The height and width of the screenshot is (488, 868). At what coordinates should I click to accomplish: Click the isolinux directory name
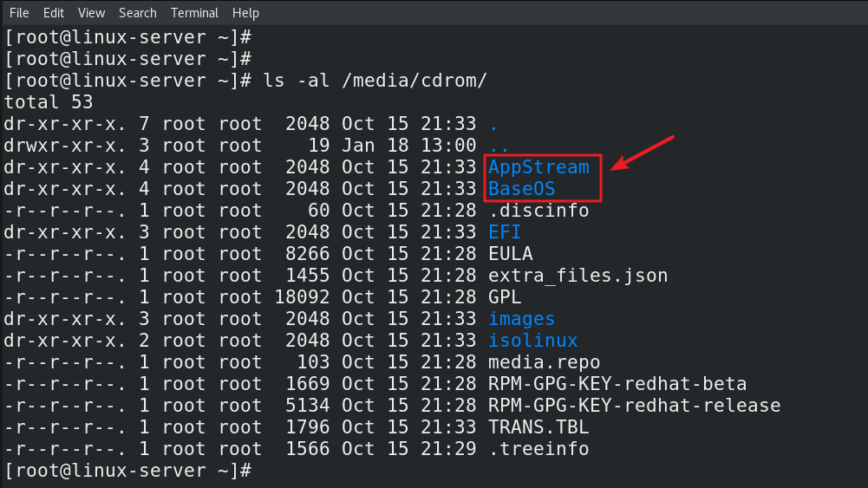(x=533, y=341)
